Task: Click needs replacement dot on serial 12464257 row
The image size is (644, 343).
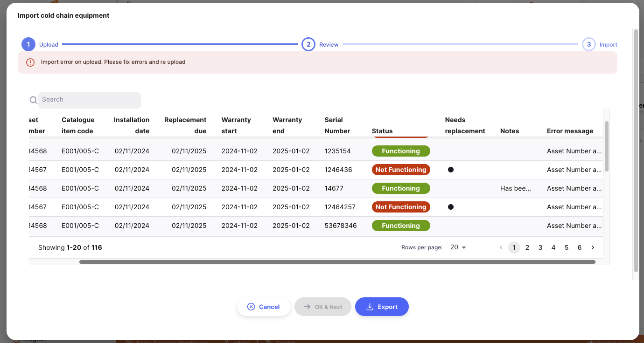Action: point(451,207)
